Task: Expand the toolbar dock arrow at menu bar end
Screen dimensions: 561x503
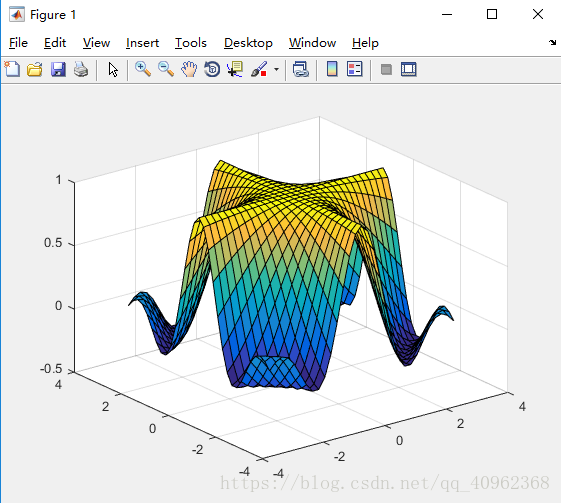Action: (552, 43)
